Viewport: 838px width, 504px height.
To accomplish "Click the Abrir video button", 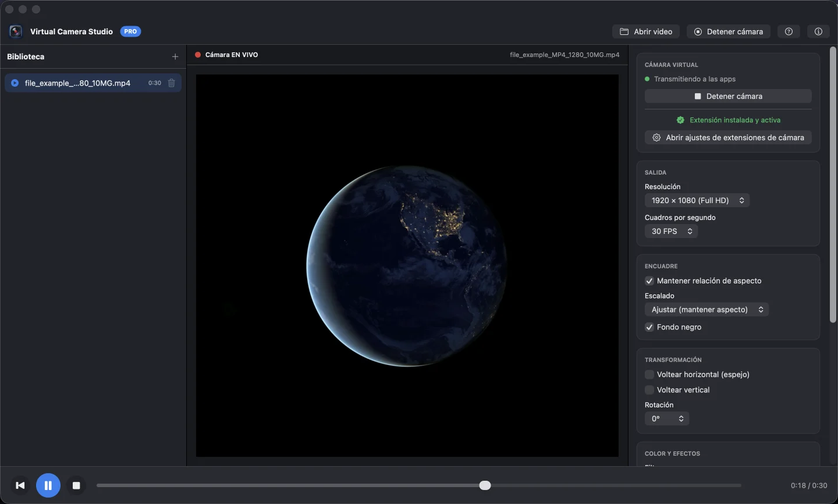I will (646, 31).
